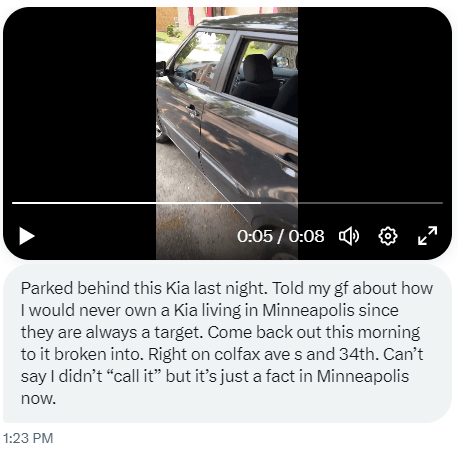
Task: Click the rear door handle in the video
Action: (x=286, y=162)
